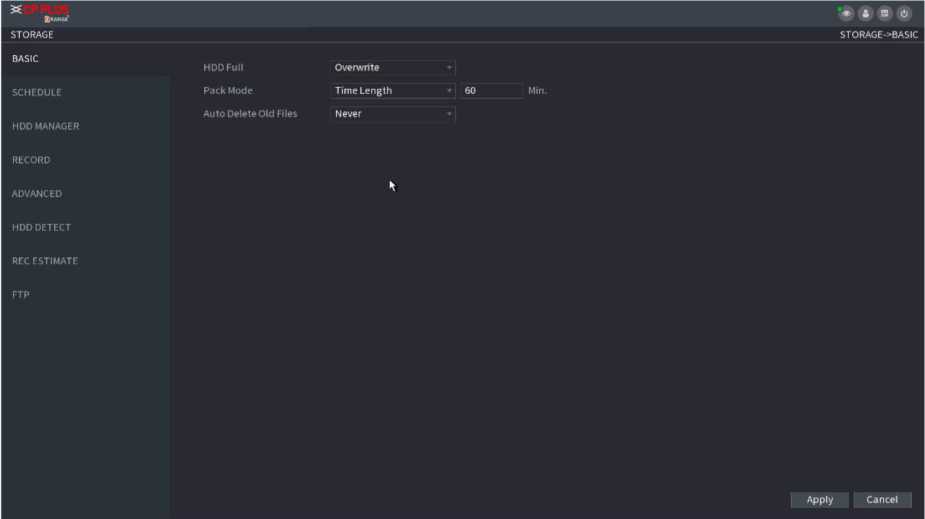Expand the Pack Mode dropdown

click(x=392, y=91)
